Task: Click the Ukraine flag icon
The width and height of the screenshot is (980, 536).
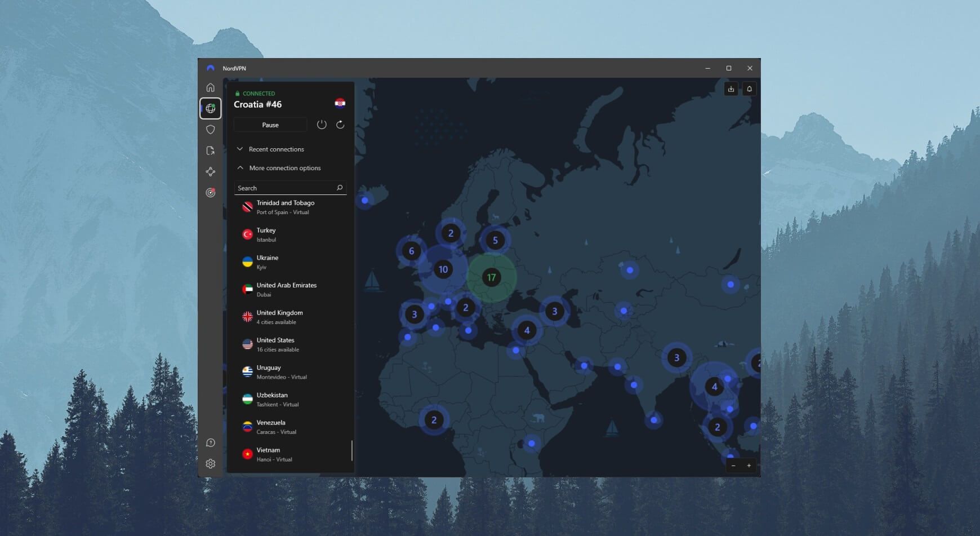Action: coord(247,262)
